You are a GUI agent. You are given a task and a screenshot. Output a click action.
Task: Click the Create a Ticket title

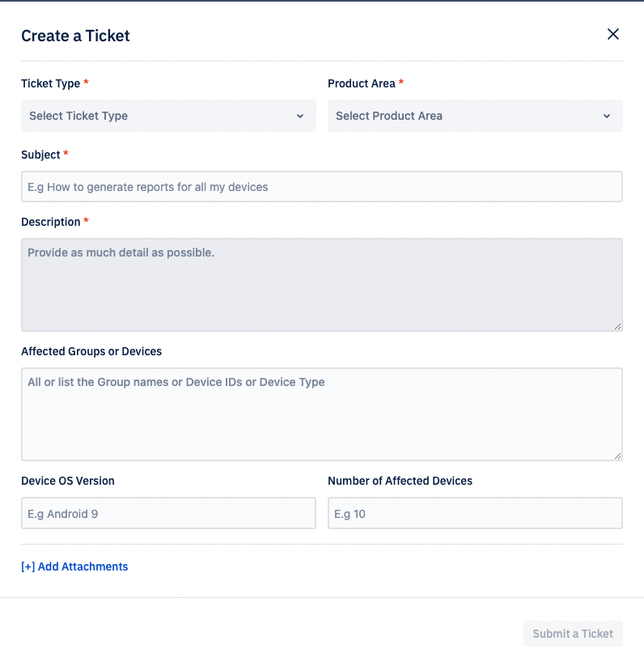[x=75, y=36]
